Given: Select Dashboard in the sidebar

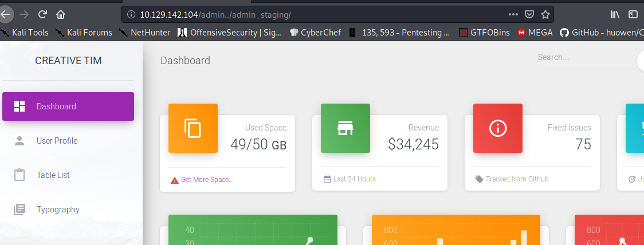Looking at the screenshot, I should pos(68,106).
